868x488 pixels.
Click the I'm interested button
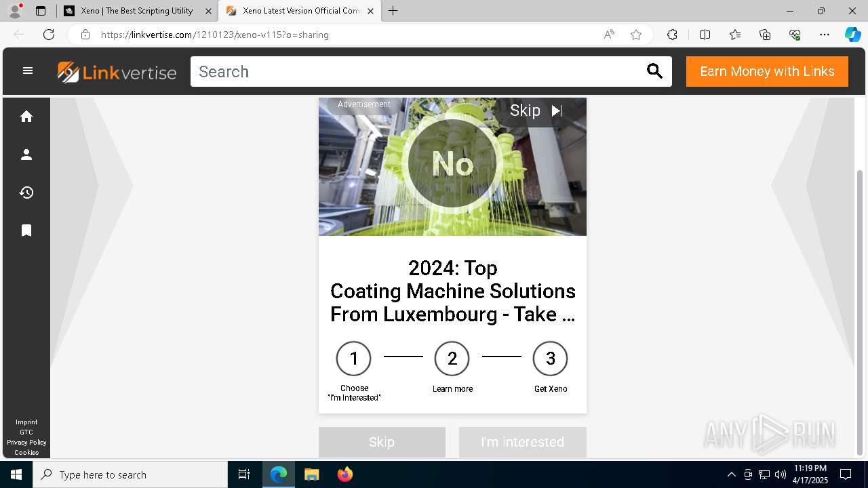click(x=522, y=442)
